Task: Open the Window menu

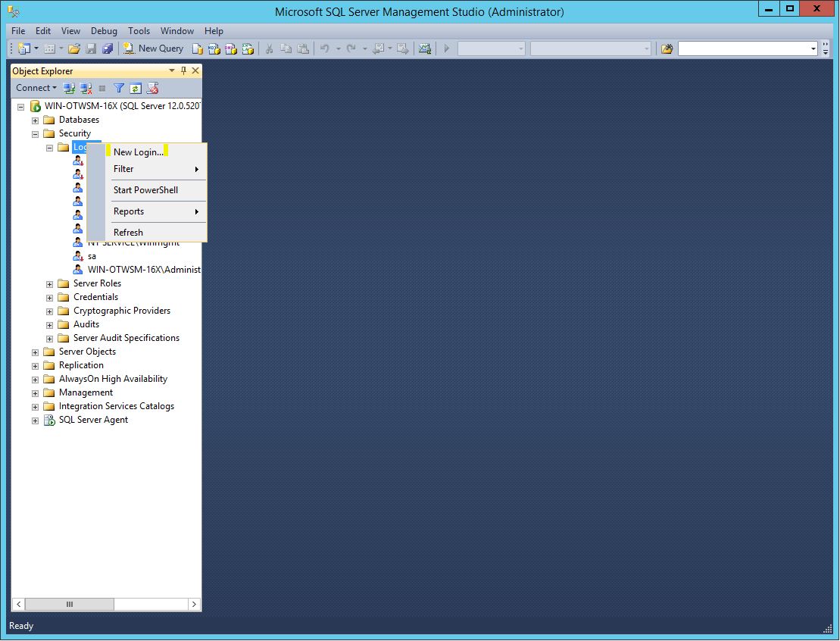Action: point(176,31)
